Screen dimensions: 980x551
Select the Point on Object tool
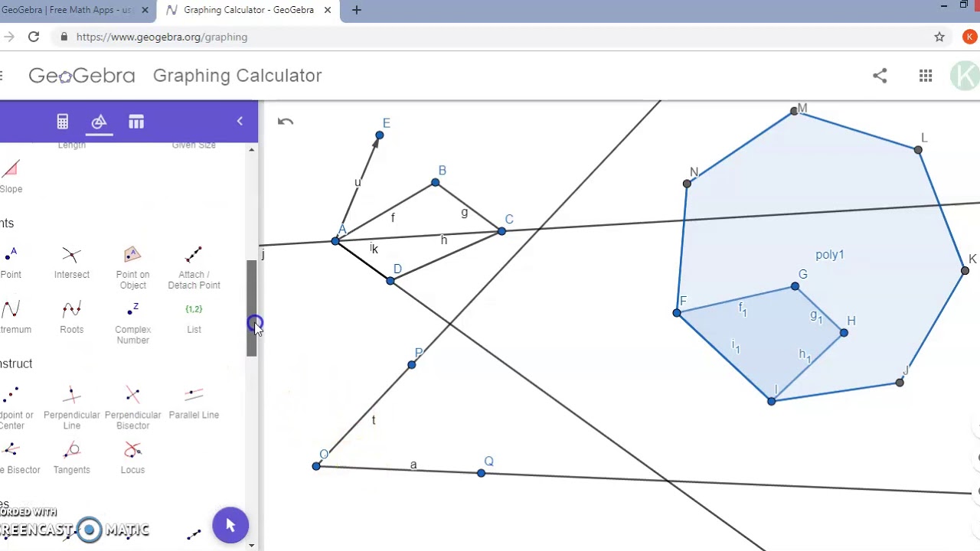(132, 267)
